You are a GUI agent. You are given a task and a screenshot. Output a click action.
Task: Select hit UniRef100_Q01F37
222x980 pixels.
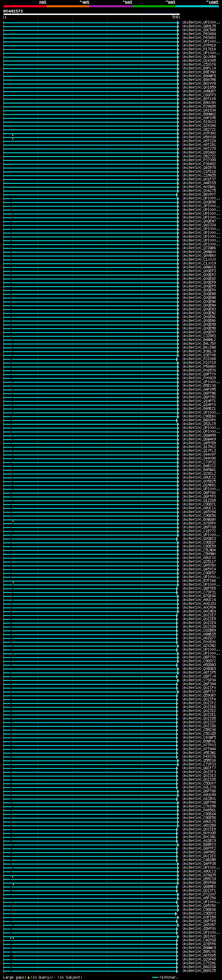199,179
